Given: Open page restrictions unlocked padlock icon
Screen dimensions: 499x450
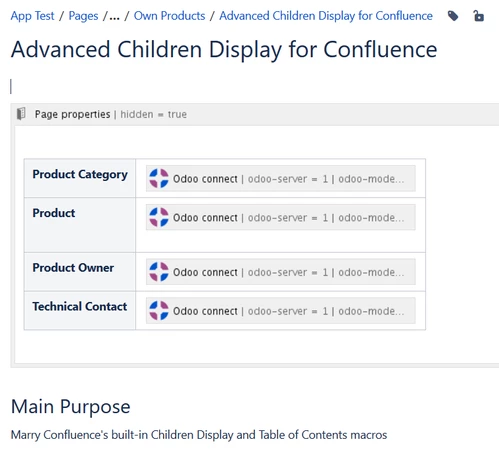Looking at the screenshot, I should pyautogui.click(x=479, y=16).
